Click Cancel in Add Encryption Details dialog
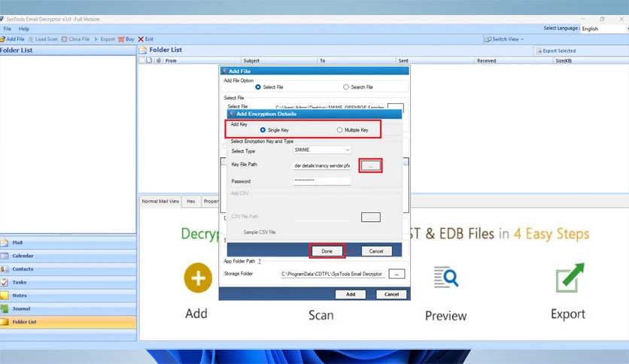Image resolution: width=629 pixels, height=364 pixels. 376,251
